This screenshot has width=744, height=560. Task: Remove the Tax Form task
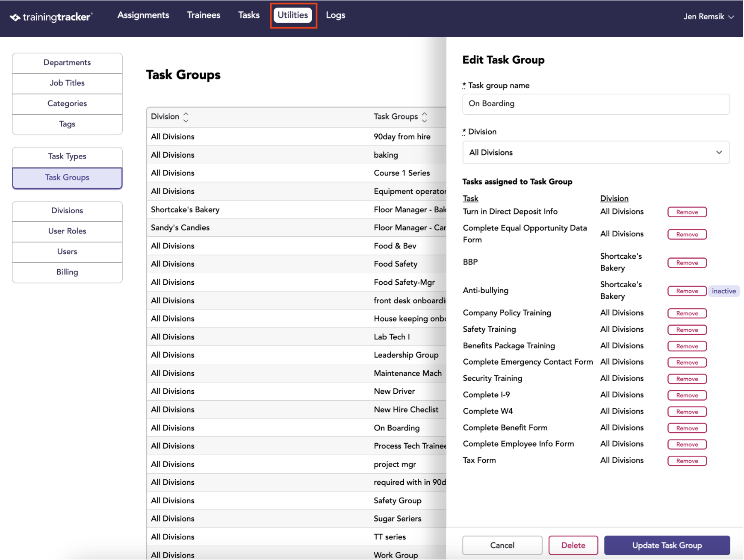pos(687,461)
